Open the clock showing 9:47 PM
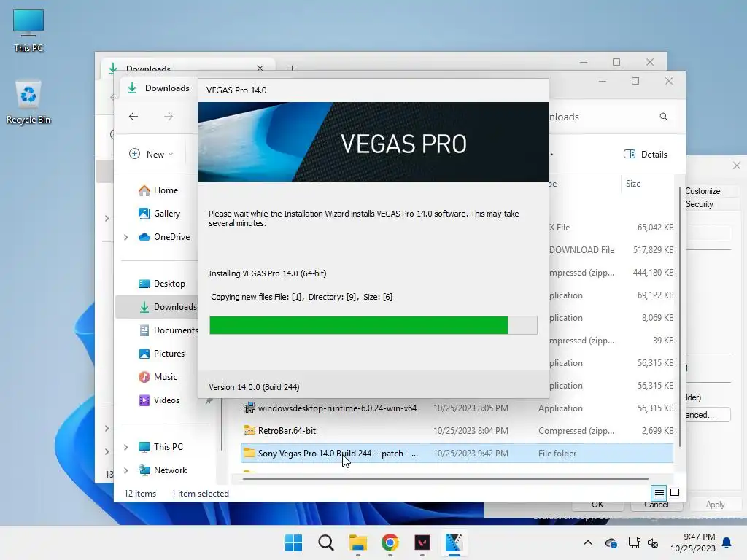Screen dimensions: 747x560 point(693,542)
